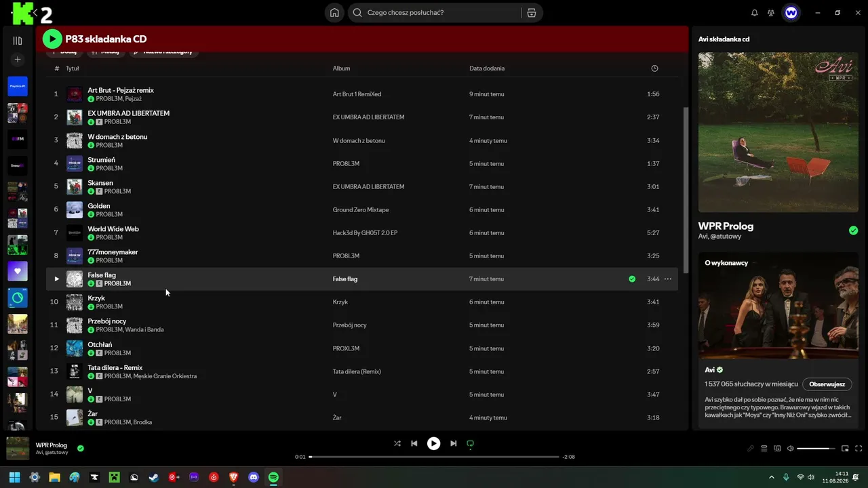
Task: Open the playback queue icon
Action: click(x=764, y=449)
